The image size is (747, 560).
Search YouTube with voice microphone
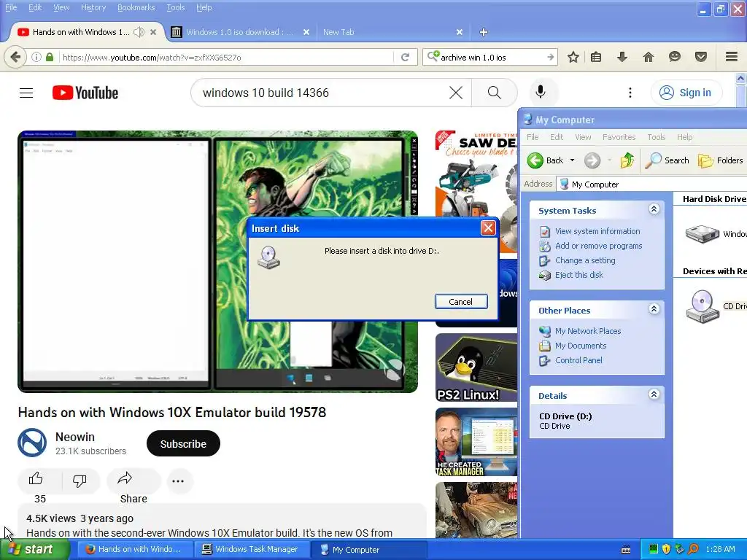click(541, 92)
